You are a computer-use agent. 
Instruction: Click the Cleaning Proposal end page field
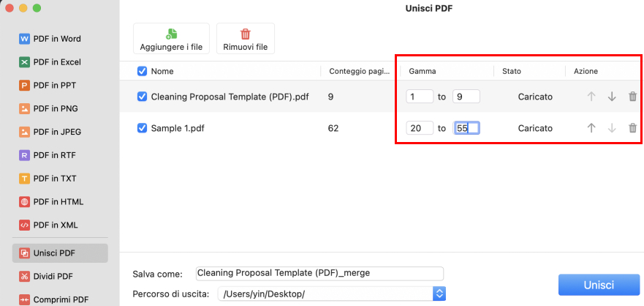click(x=466, y=97)
